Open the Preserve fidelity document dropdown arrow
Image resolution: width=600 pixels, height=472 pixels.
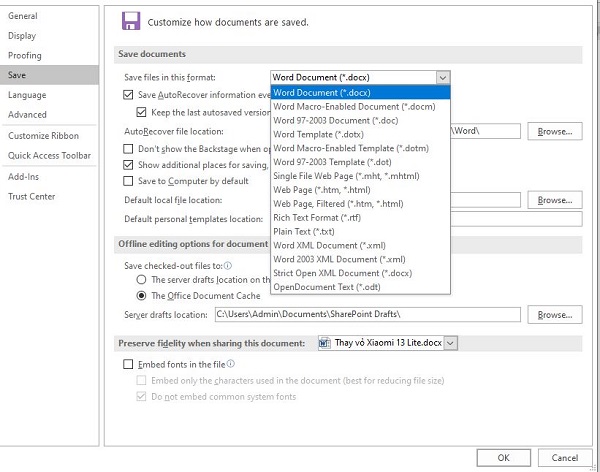pos(450,343)
